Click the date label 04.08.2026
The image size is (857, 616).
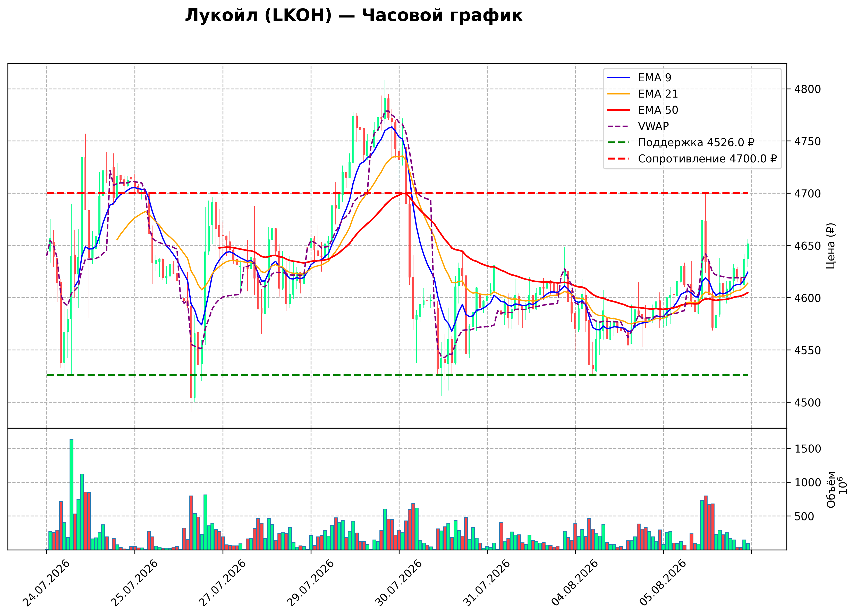(575, 583)
